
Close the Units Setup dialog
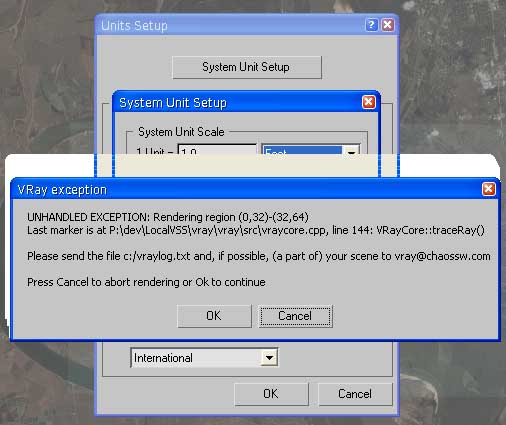point(388,25)
